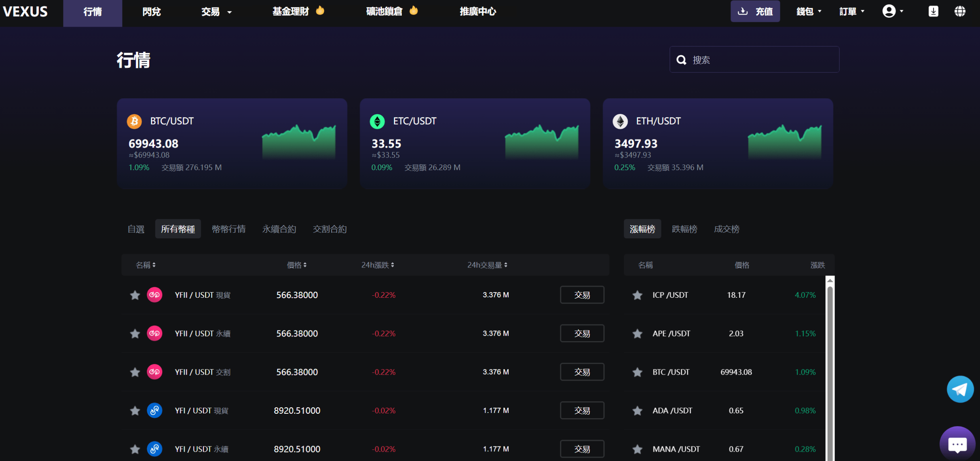Open the 閃兌 nav item
The image size is (980, 461).
152,12
